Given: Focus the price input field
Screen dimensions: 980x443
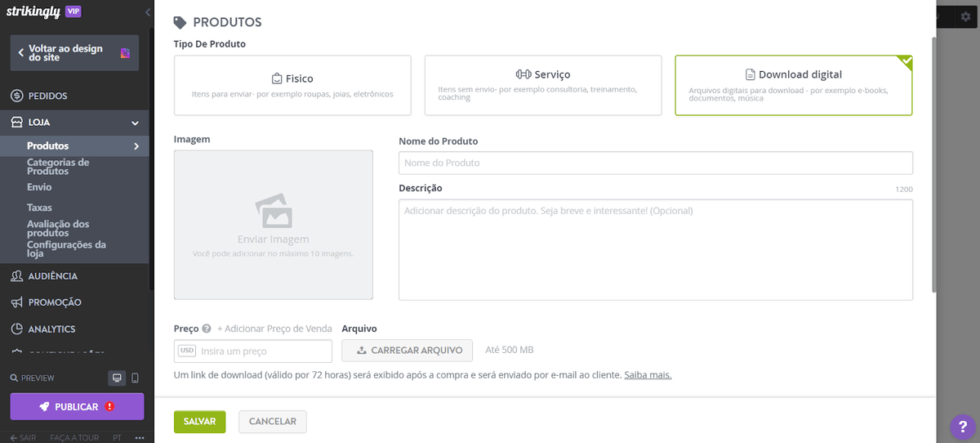Looking at the screenshot, I should coord(253,351).
